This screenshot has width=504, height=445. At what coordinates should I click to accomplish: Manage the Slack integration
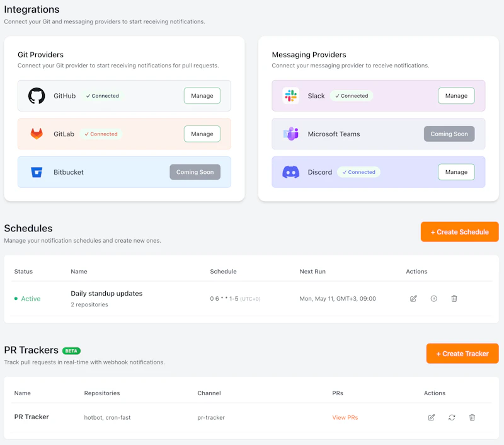[456, 96]
